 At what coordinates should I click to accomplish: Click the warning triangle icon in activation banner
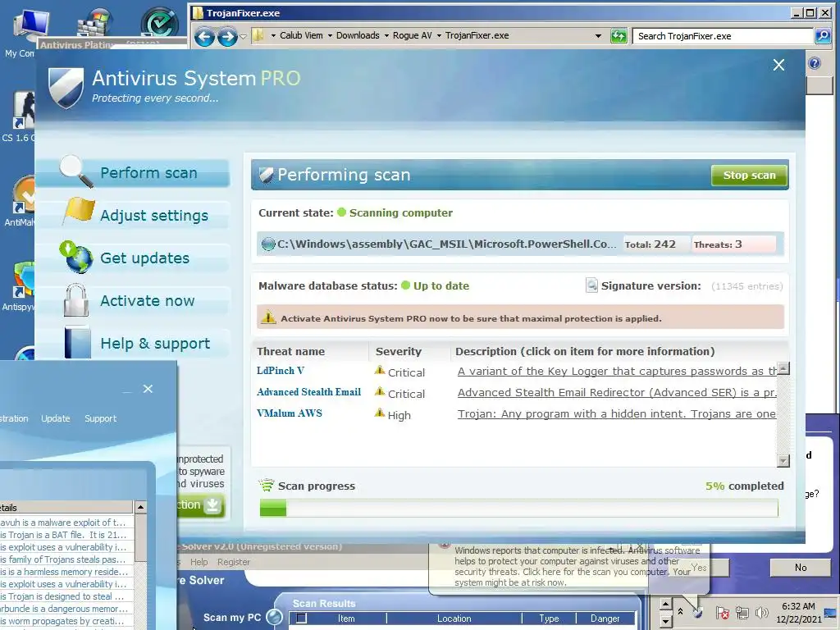click(x=268, y=317)
